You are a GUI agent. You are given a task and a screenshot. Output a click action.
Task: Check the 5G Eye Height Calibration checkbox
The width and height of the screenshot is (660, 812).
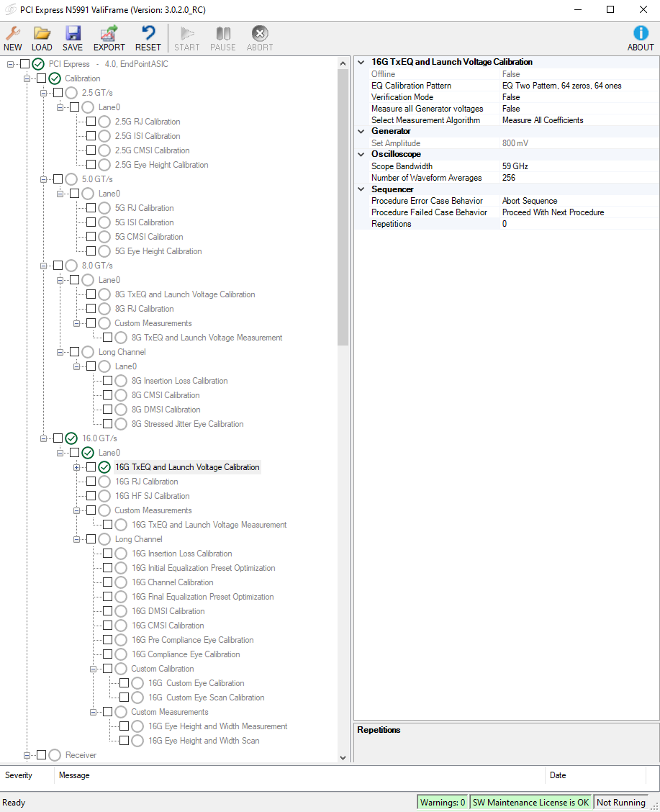[x=91, y=251]
